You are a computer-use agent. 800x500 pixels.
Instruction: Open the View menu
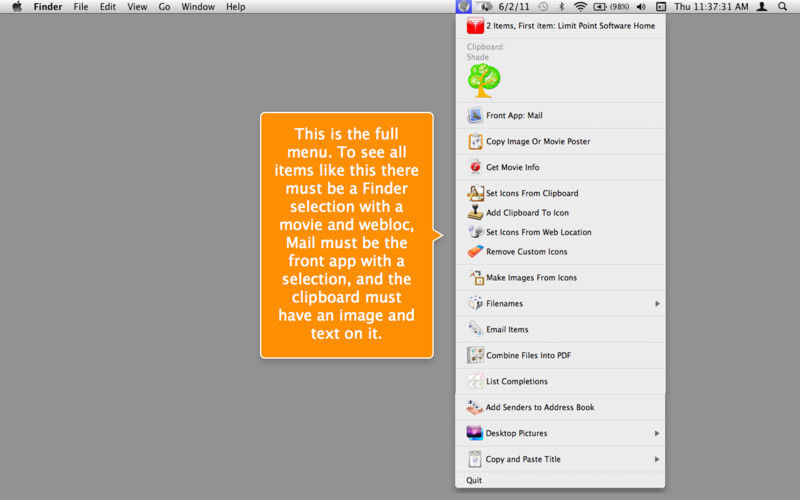(x=137, y=7)
